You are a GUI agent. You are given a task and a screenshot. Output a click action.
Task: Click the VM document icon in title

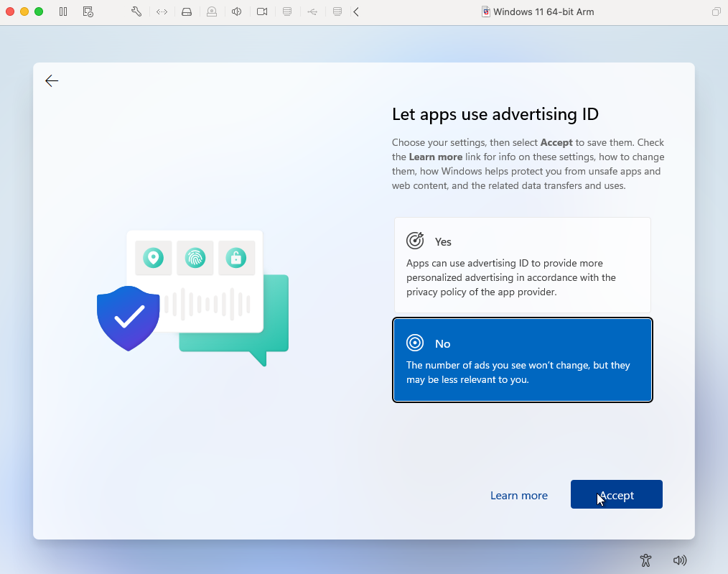pyautogui.click(x=485, y=11)
